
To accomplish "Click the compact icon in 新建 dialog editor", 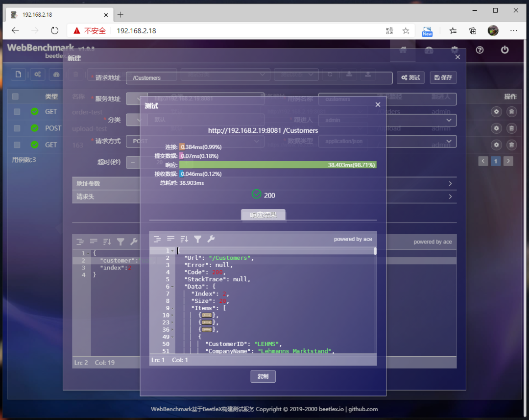I will (94, 242).
